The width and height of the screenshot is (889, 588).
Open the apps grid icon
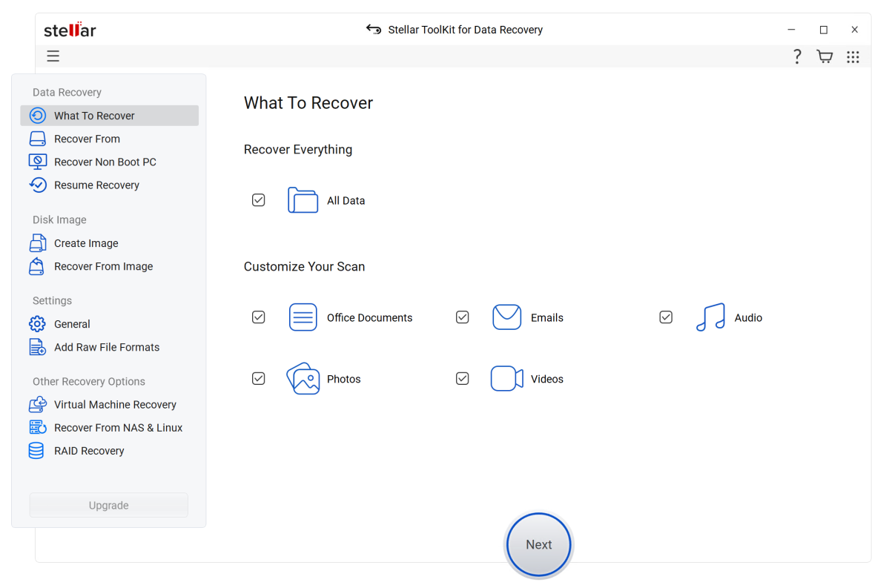(x=853, y=56)
